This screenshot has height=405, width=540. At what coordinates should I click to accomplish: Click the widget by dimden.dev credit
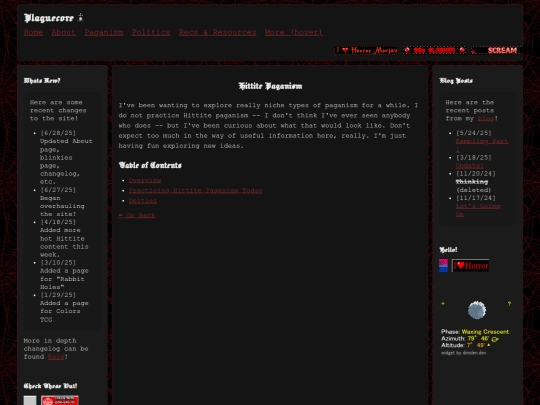tap(464, 353)
